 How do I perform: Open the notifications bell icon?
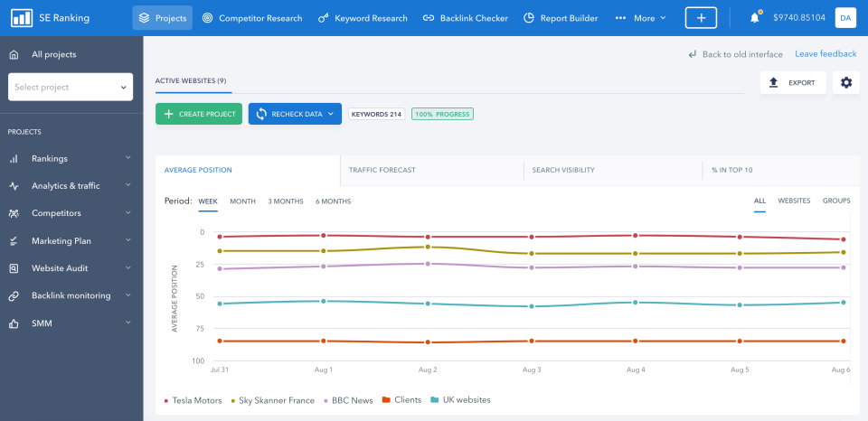point(754,18)
